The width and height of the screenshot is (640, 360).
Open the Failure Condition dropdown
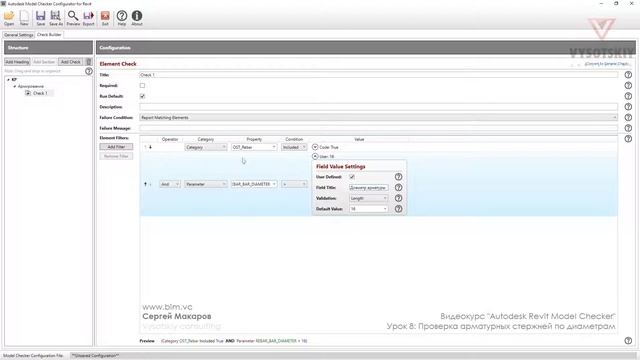(378, 117)
